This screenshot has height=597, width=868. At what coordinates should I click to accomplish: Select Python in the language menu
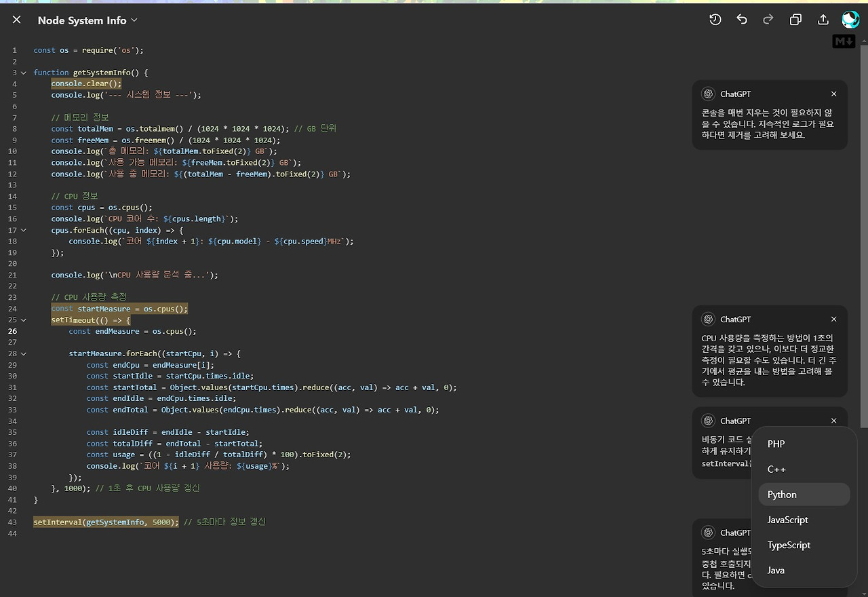(x=804, y=495)
